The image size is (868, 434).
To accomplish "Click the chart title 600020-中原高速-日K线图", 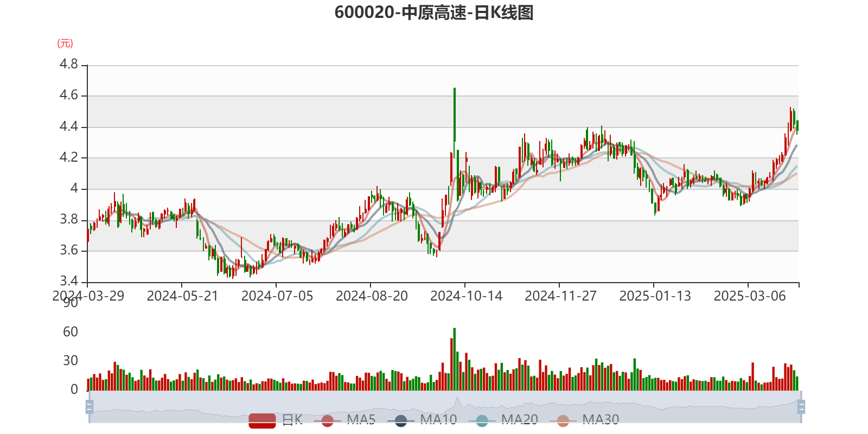I will click(x=434, y=12).
